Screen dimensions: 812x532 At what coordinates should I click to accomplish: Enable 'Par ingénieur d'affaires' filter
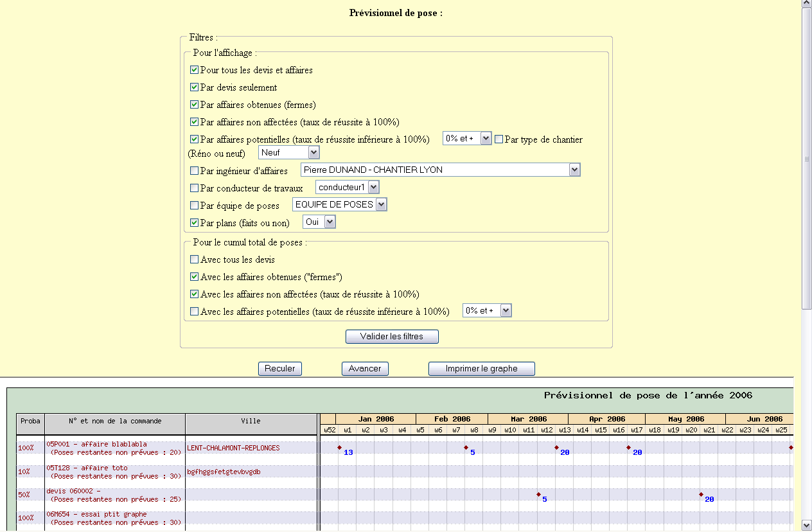coord(194,171)
